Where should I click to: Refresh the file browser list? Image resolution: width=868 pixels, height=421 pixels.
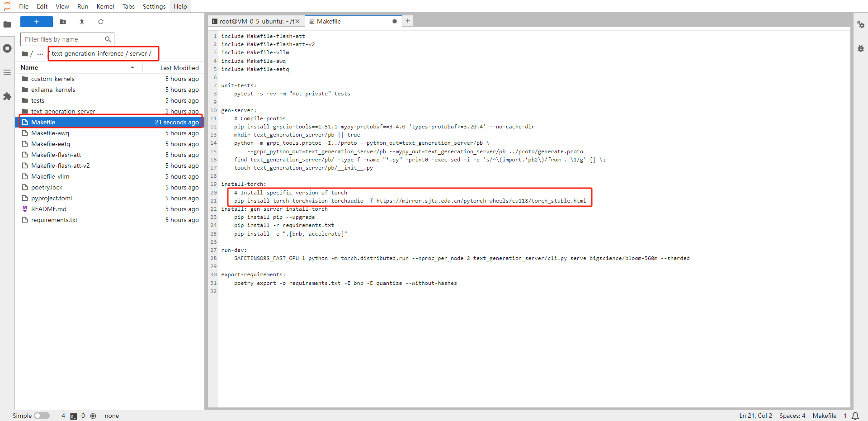(x=101, y=22)
